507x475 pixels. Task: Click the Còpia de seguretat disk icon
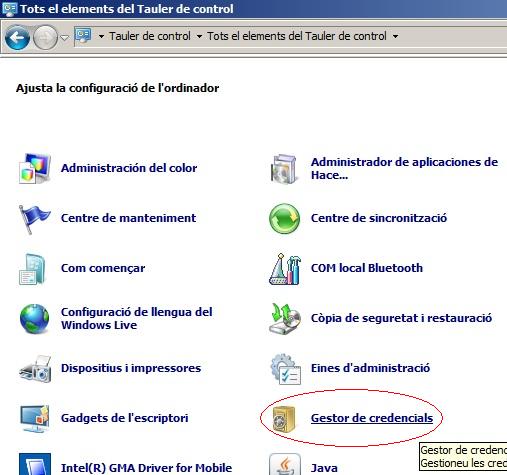click(x=285, y=319)
